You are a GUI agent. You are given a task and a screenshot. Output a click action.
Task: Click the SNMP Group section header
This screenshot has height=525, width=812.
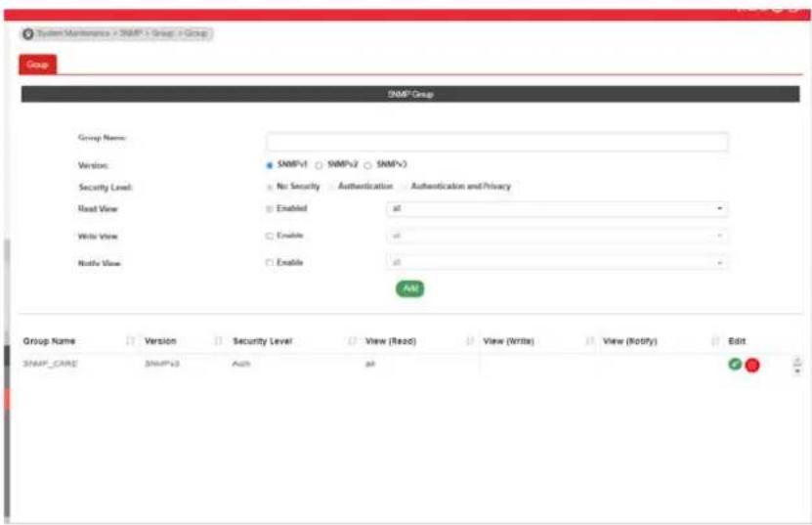point(410,94)
